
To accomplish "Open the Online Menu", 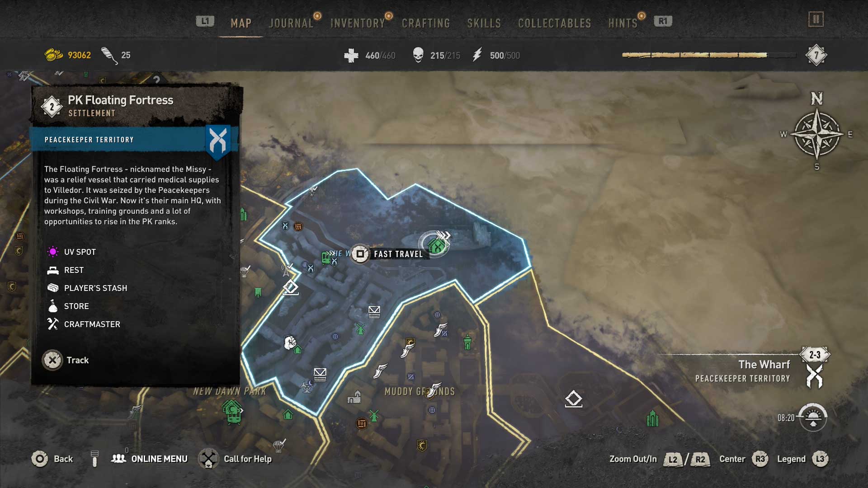I will 149,459.
